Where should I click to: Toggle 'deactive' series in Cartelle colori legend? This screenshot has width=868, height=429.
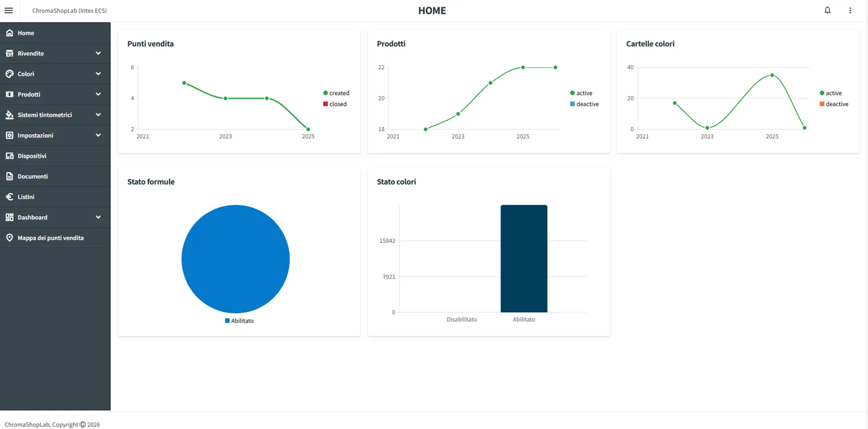point(834,104)
